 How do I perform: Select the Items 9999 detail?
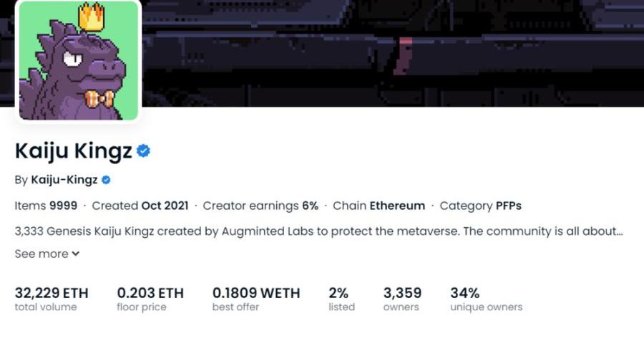point(46,206)
